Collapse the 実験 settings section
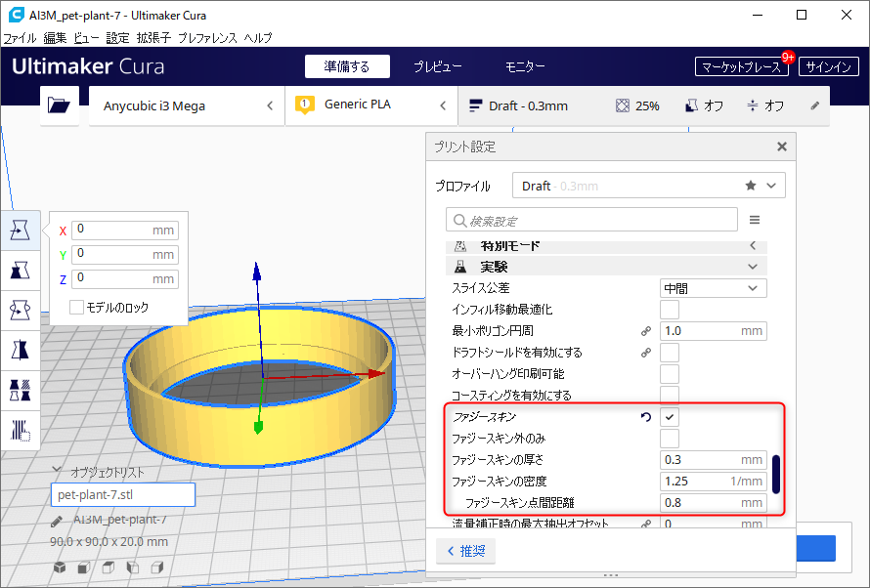 click(x=752, y=267)
